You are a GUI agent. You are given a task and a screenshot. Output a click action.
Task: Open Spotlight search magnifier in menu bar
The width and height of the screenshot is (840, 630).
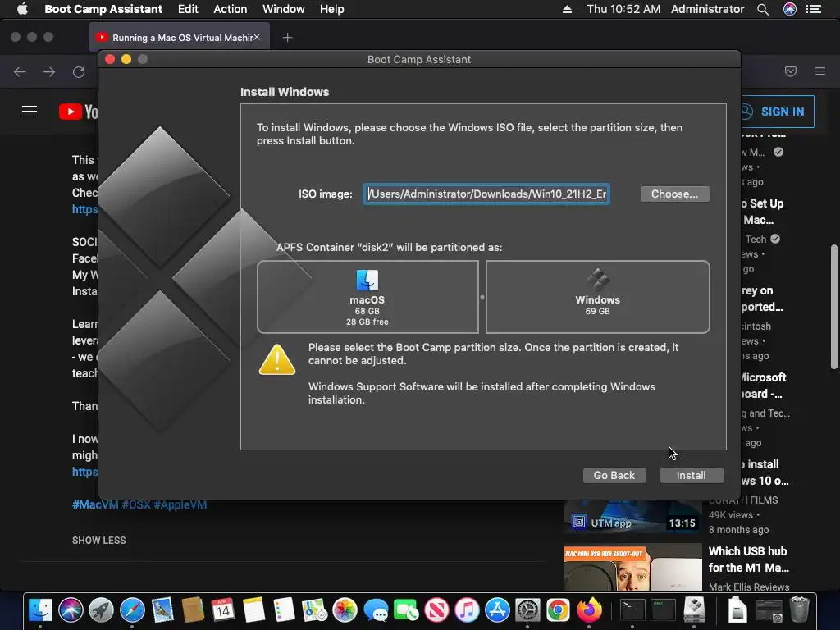pyautogui.click(x=763, y=9)
